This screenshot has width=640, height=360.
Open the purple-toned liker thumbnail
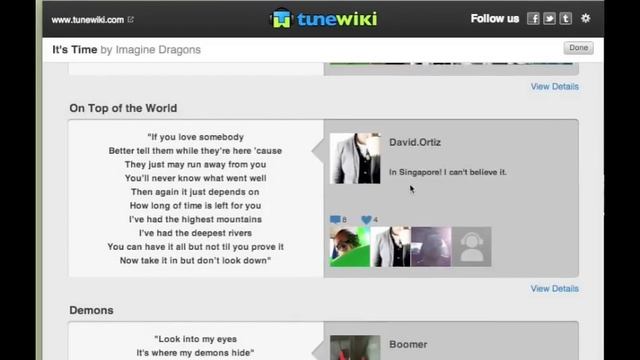click(x=431, y=247)
